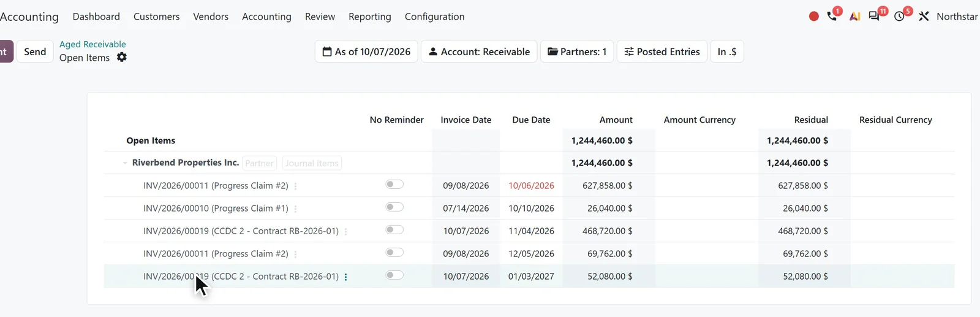Click the Open Items breadcrumb title
Screen dimensions: 980x317
click(85, 58)
